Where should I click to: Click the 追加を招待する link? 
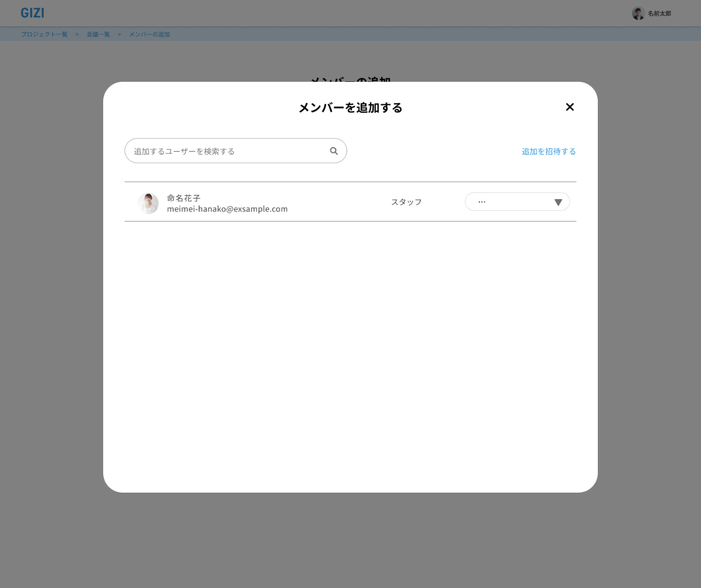(x=548, y=151)
